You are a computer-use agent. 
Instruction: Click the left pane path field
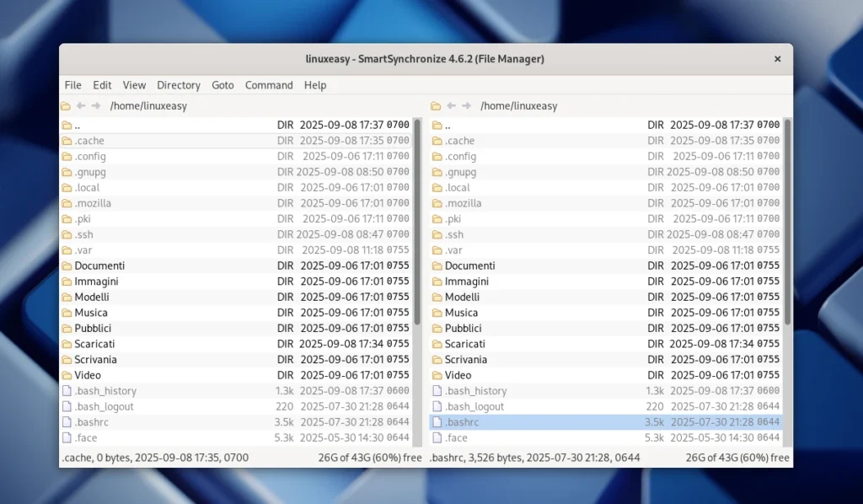point(211,105)
